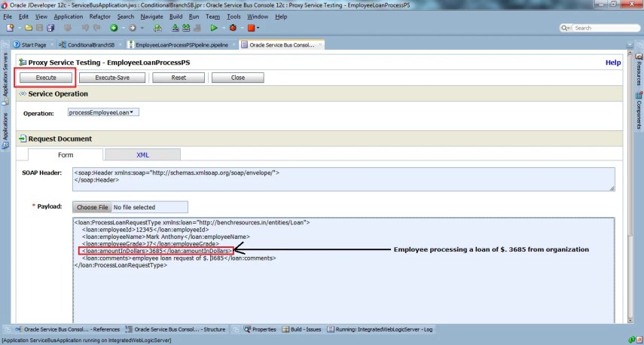Click the Save All toolbar icon

(x=50, y=28)
